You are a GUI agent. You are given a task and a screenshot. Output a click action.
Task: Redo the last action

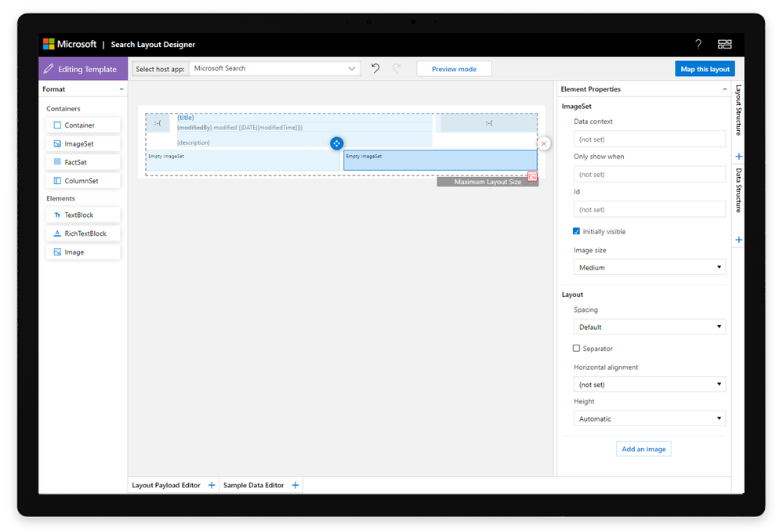[397, 68]
